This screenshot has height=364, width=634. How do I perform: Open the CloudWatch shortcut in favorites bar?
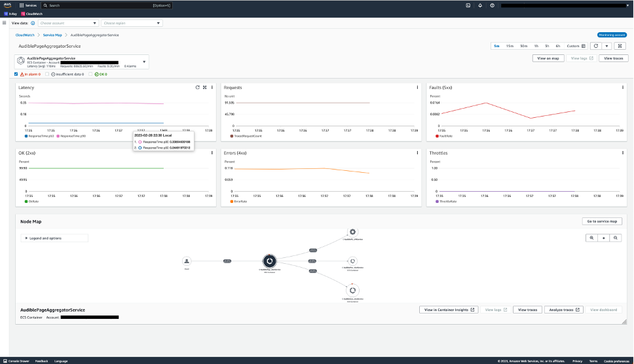click(31, 14)
